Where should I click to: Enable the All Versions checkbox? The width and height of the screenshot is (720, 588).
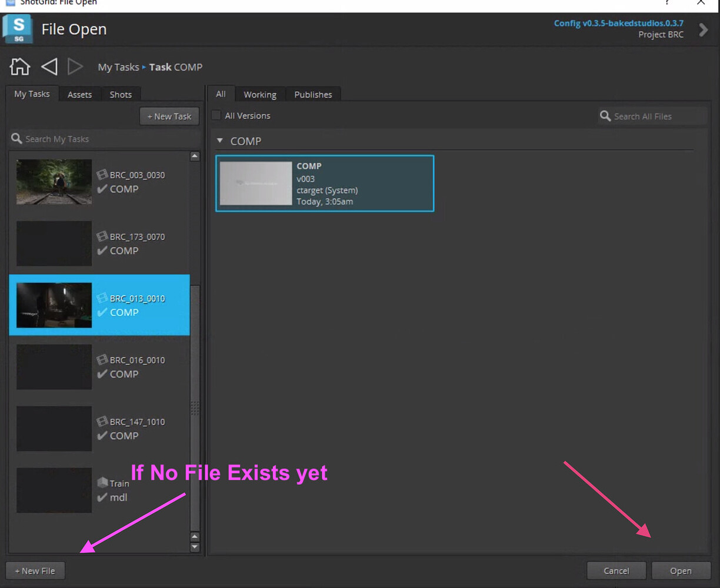point(216,115)
